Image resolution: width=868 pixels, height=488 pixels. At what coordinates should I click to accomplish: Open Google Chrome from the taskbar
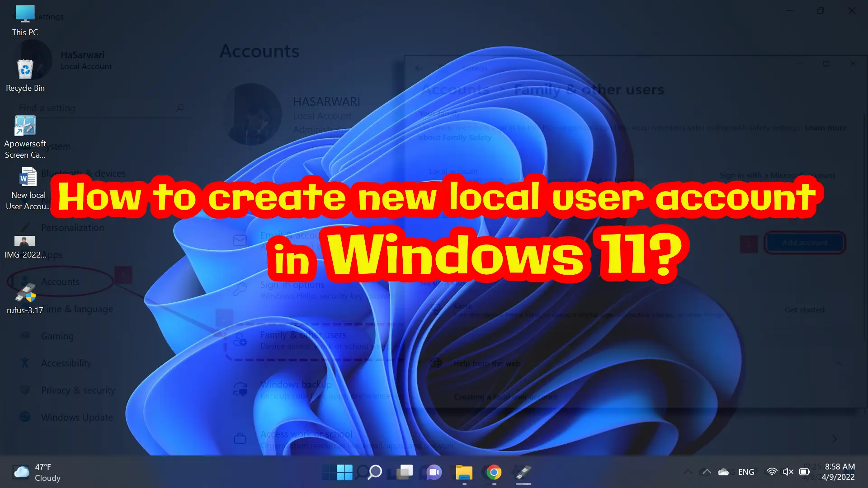(494, 472)
